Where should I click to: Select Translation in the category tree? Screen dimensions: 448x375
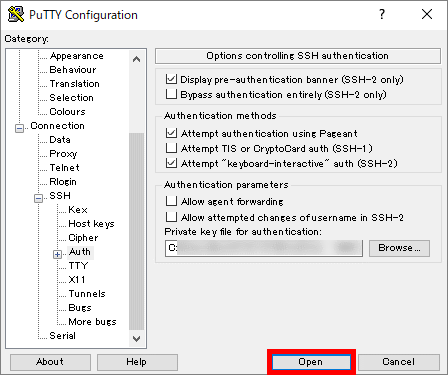coord(74,84)
